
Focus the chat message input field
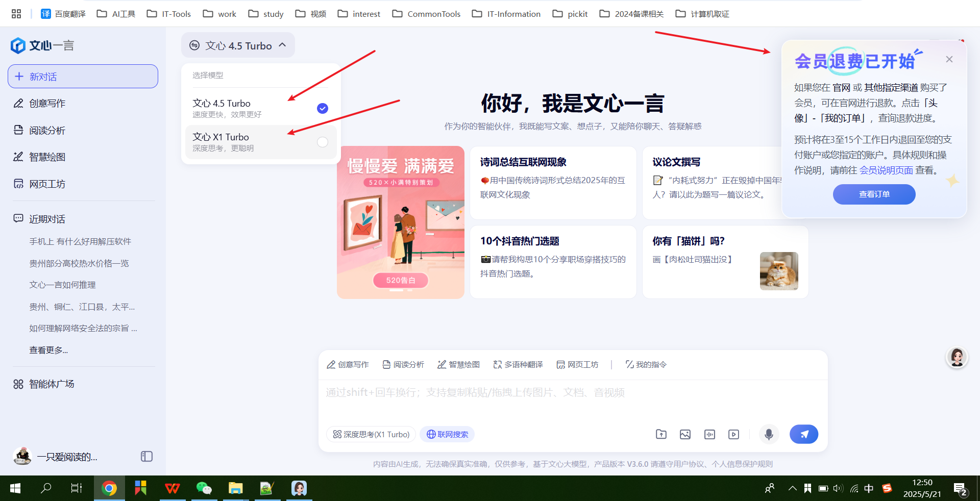tap(573, 400)
